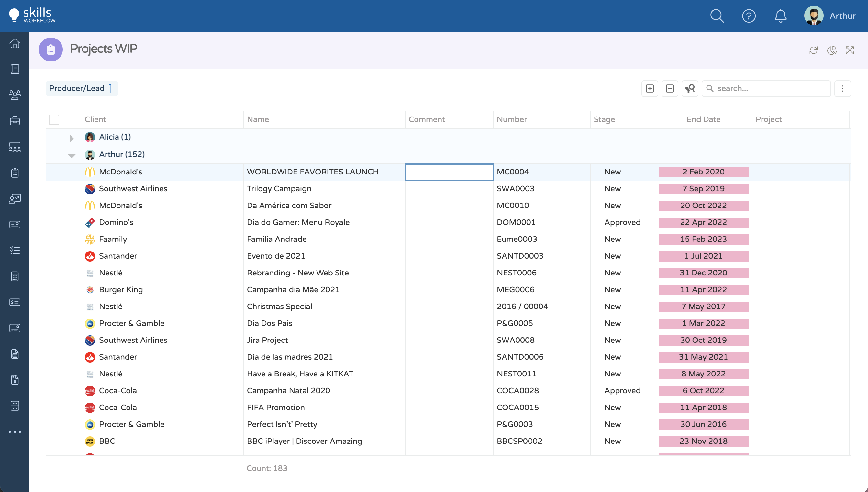Expand the Alicia (1) group

(72, 138)
